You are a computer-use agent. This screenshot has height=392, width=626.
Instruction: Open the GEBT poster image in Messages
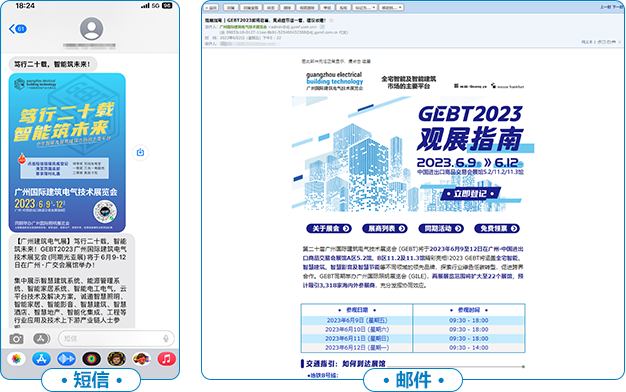coord(67,152)
